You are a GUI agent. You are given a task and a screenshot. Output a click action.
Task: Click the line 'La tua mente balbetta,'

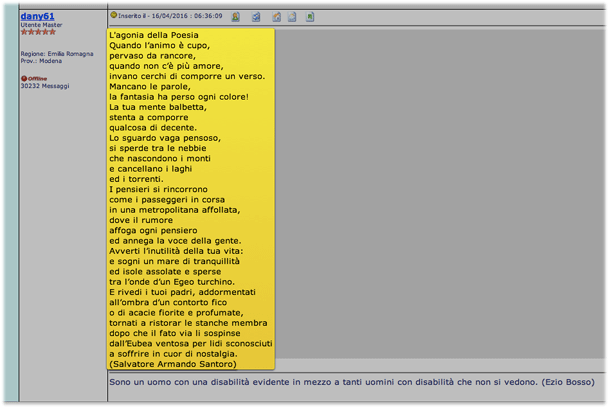(158, 107)
